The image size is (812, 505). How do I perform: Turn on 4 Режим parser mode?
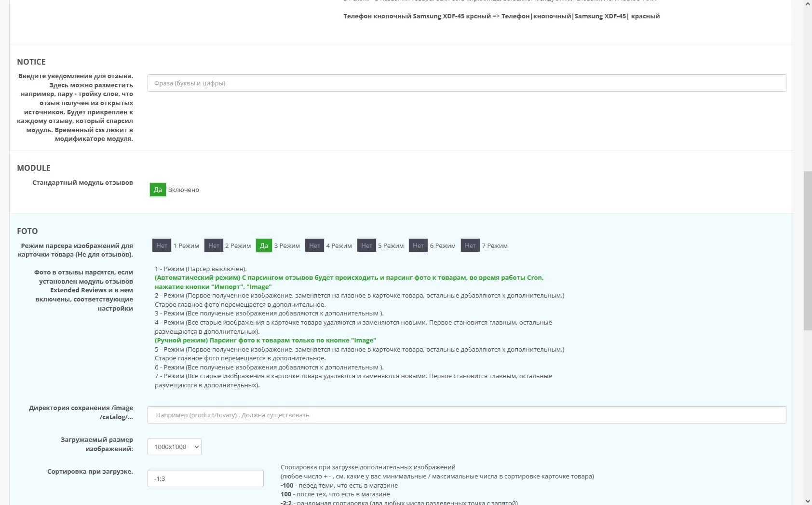tap(314, 246)
